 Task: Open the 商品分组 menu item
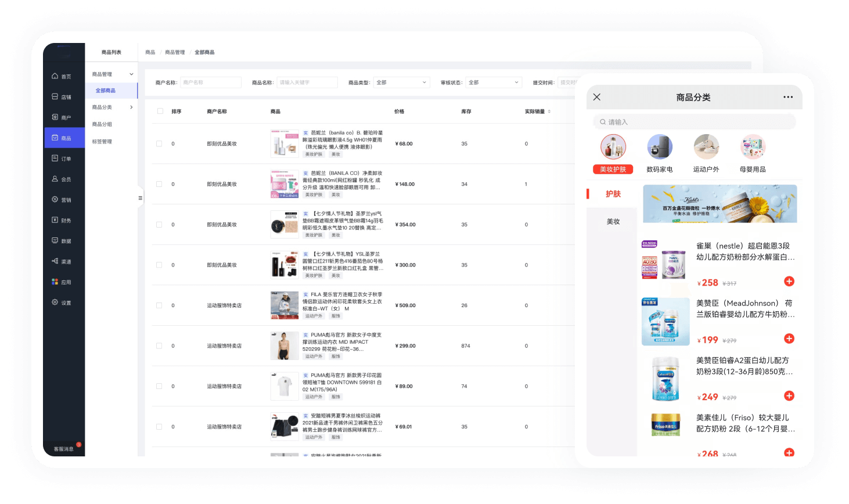tap(102, 124)
